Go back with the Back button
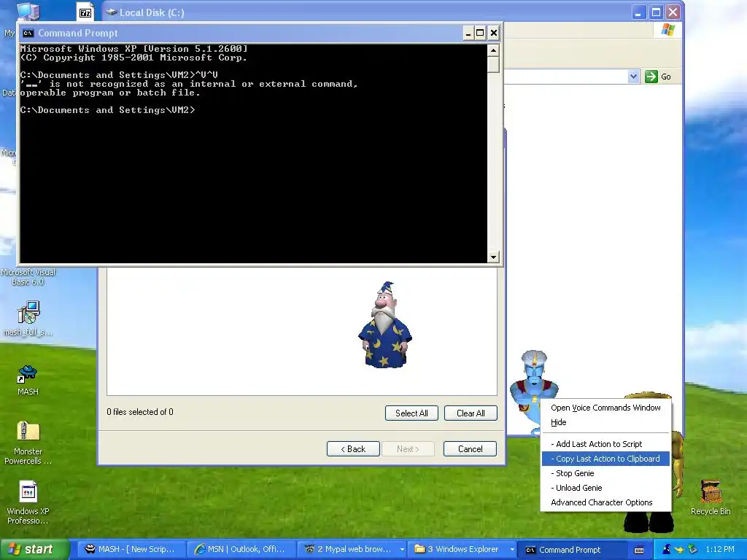 (x=353, y=448)
